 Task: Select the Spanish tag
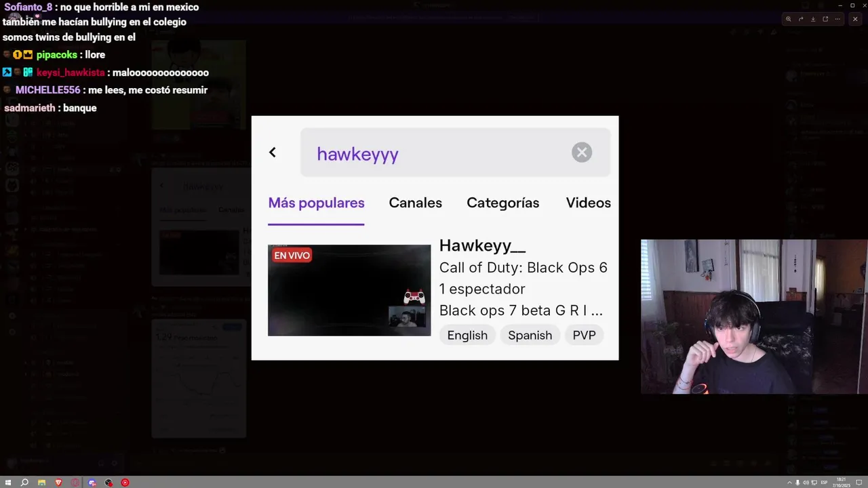[530, 335]
